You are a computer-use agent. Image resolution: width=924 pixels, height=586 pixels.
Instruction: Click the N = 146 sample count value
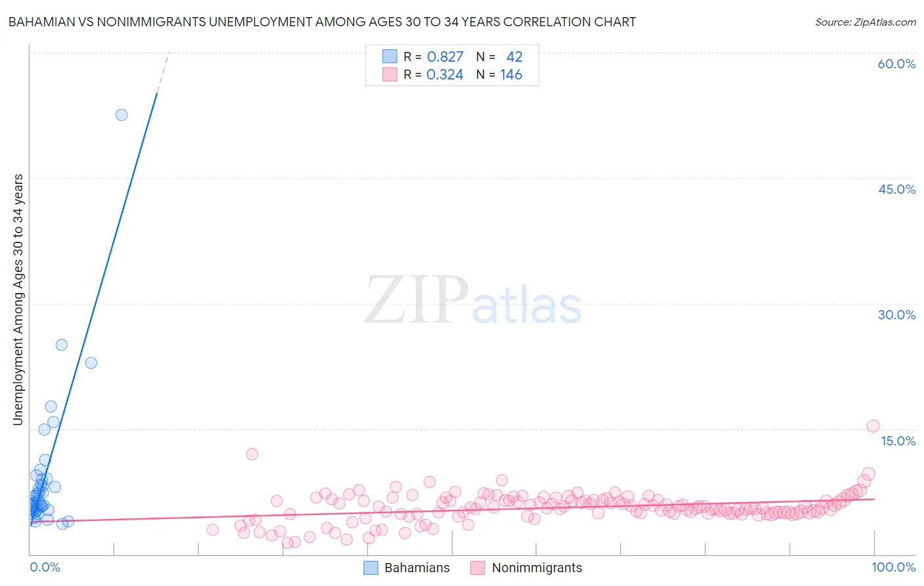pyautogui.click(x=499, y=74)
